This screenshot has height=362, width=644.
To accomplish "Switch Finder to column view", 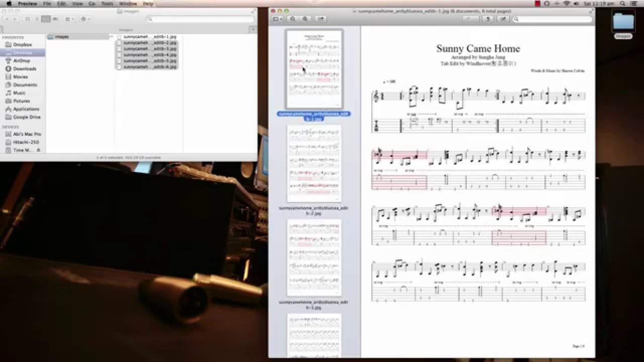I will (46, 19).
